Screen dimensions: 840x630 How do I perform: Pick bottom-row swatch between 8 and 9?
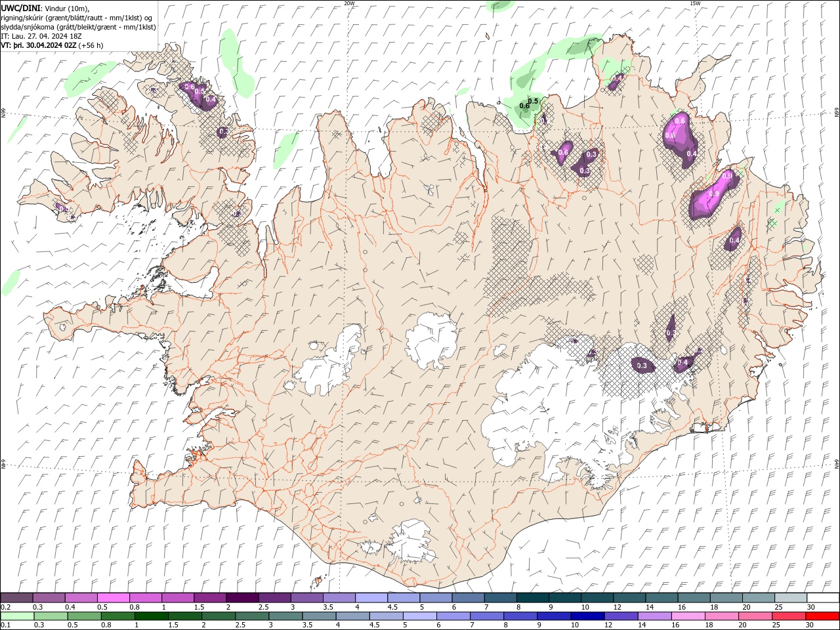tap(520, 616)
